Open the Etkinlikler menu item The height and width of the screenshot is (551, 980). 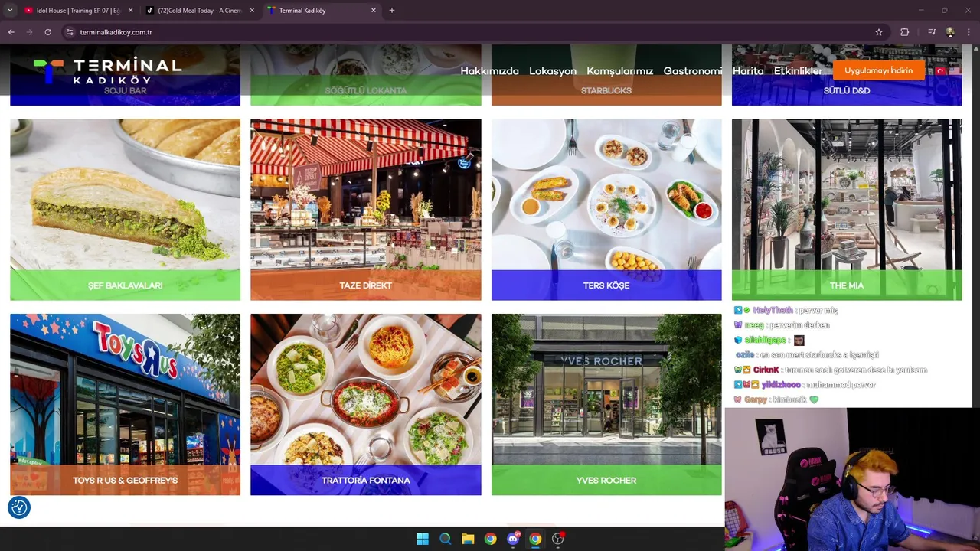click(x=798, y=70)
